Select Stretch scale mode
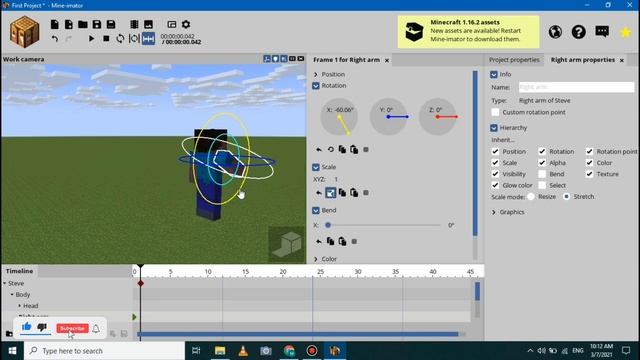The image size is (640, 360). tap(567, 197)
